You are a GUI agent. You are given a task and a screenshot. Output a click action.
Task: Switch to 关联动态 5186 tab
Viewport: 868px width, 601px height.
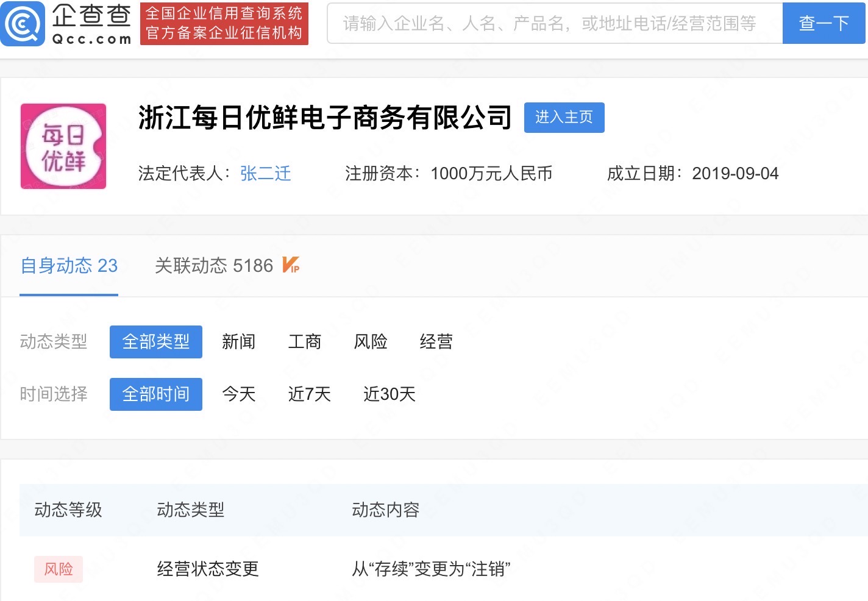(214, 266)
